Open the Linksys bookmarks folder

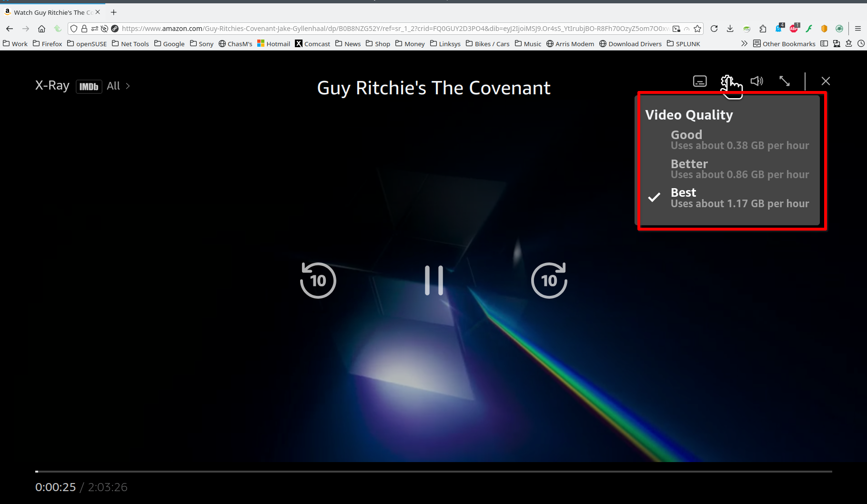tap(445, 44)
